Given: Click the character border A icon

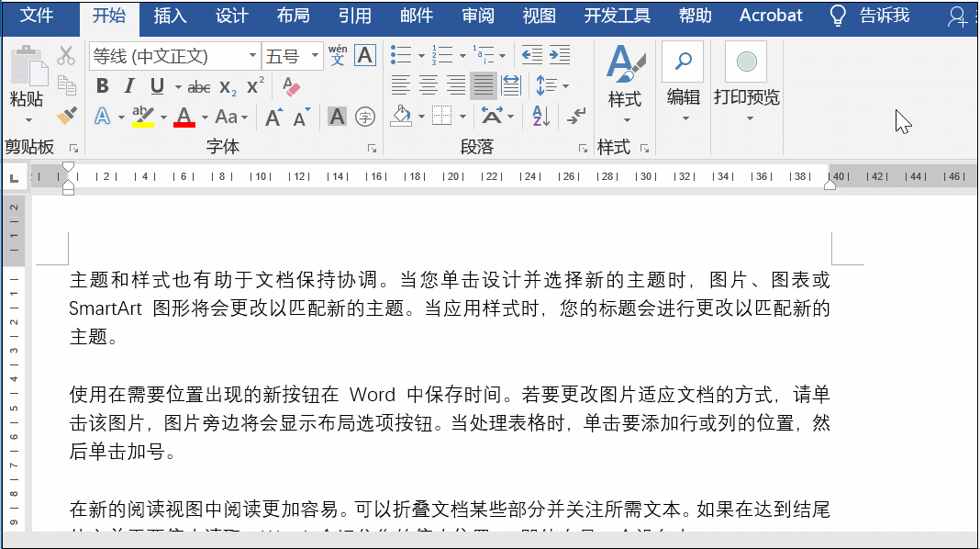Looking at the screenshot, I should click(364, 55).
